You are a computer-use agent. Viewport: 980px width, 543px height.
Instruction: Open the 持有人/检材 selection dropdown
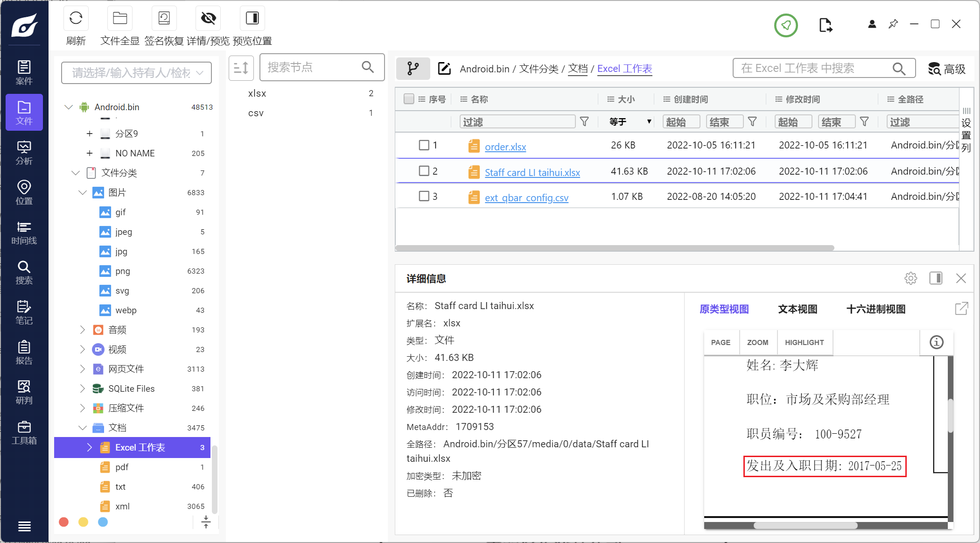(136, 73)
